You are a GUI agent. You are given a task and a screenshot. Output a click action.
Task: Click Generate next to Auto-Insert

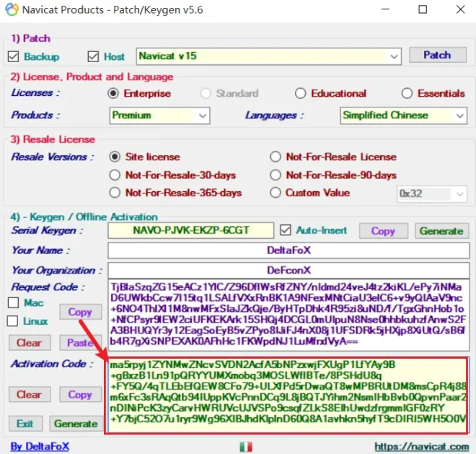pyautogui.click(x=441, y=231)
